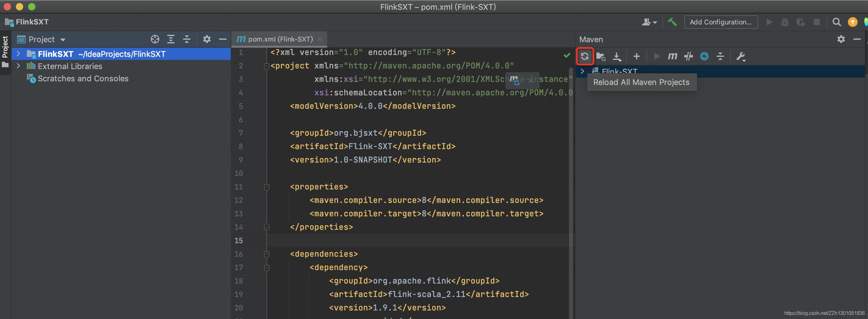Open Project panel gear options

click(207, 39)
